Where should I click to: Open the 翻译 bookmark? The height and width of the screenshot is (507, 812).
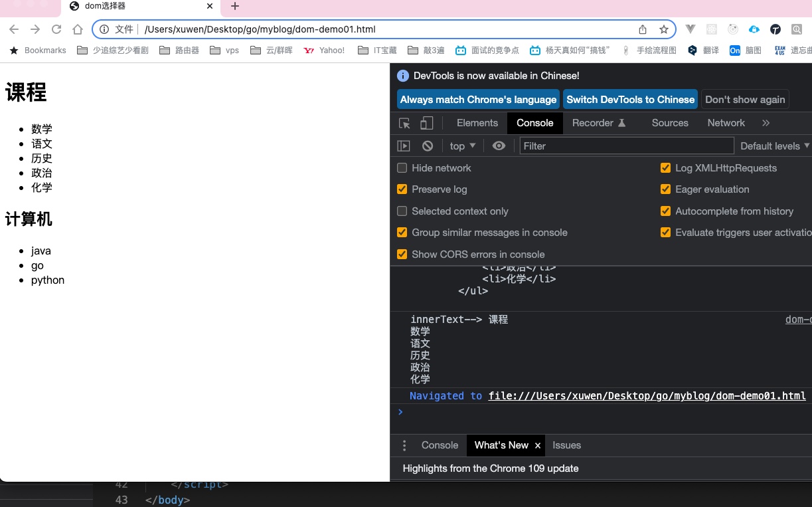click(x=703, y=50)
